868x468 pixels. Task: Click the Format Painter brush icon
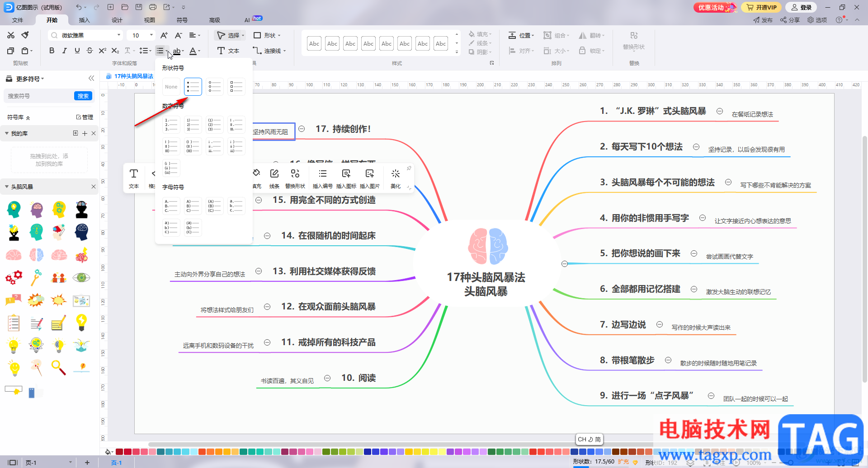[x=25, y=35]
